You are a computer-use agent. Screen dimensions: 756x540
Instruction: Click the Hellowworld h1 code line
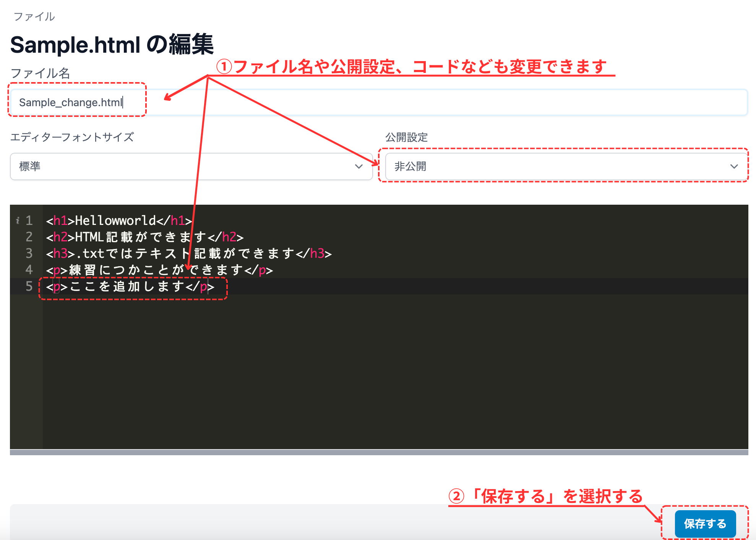[x=118, y=220]
